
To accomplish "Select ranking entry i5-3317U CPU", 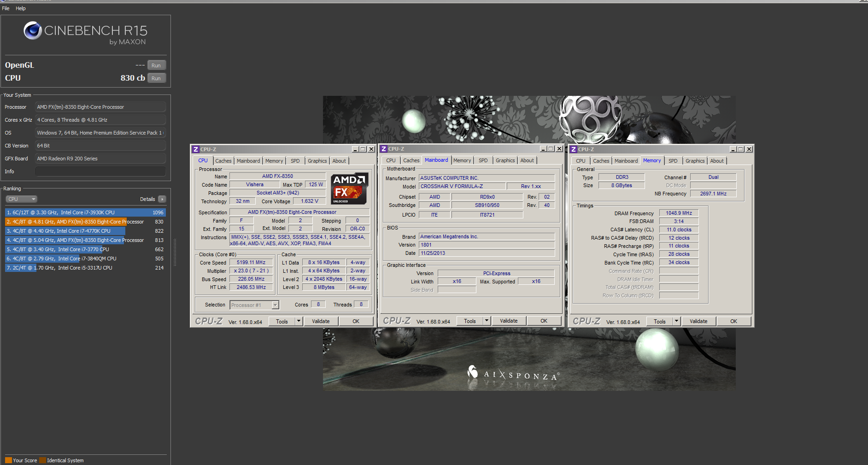I will (x=85, y=268).
